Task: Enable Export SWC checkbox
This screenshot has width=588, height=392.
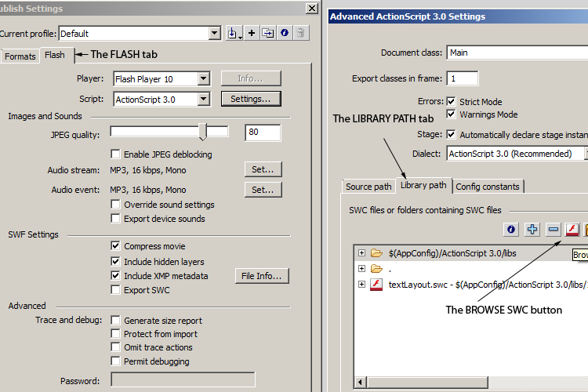Action: point(115,290)
